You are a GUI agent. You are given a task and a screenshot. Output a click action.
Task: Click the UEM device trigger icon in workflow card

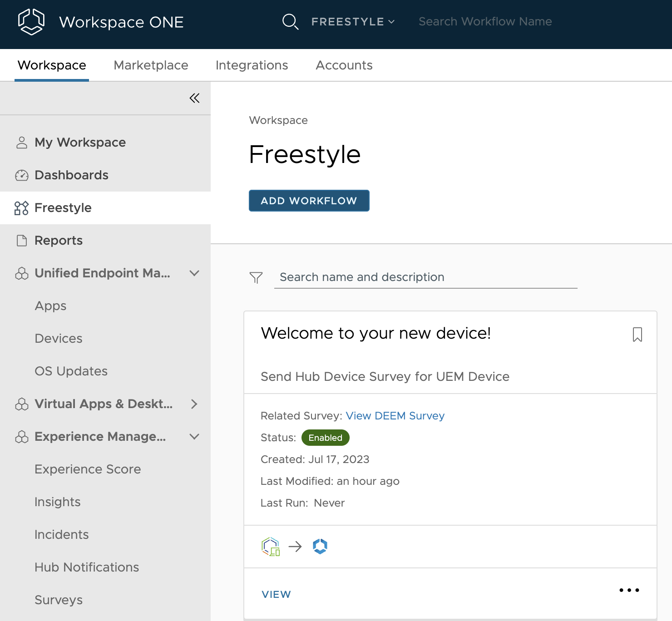coord(271,547)
